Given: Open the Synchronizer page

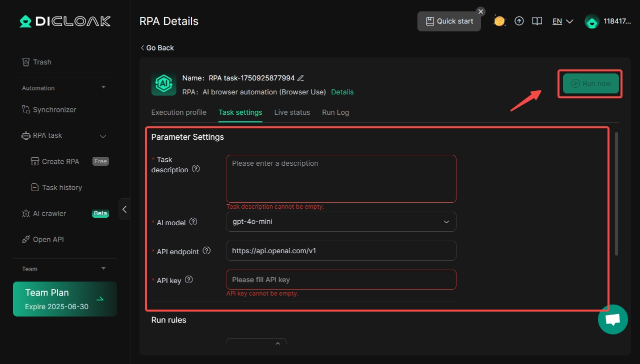Looking at the screenshot, I should 49,109.
